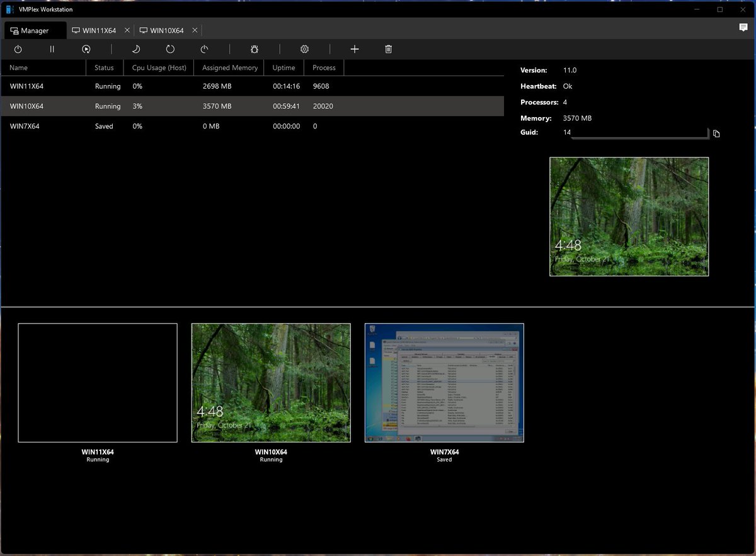This screenshot has width=756, height=556.
Task: Sort by Cpu Usage (Host) column header
Action: (159, 67)
